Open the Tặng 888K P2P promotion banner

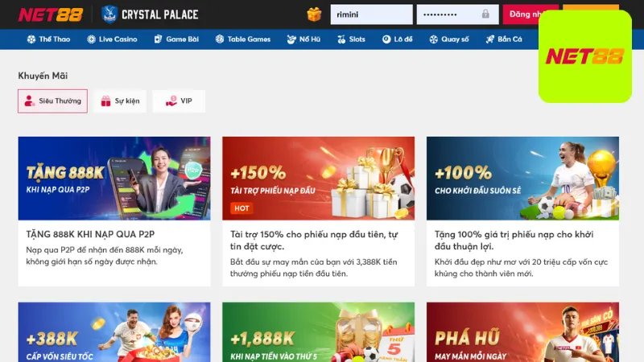[x=114, y=179]
